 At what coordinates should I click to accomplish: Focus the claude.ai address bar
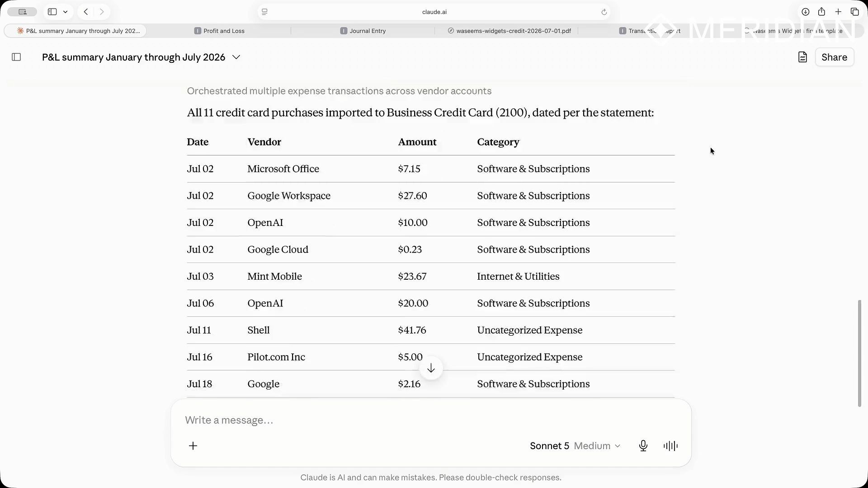click(434, 12)
